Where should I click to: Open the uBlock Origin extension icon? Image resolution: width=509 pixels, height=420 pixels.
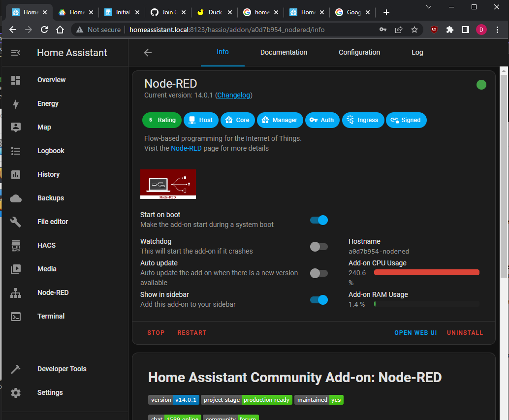[434, 30]
